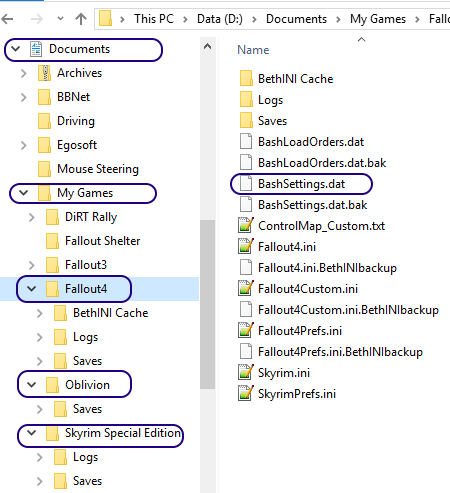This screenshot has height=493, width=450.
Task: Select the SkyrimPrefs.ini file icon
Action: point(246,394)
